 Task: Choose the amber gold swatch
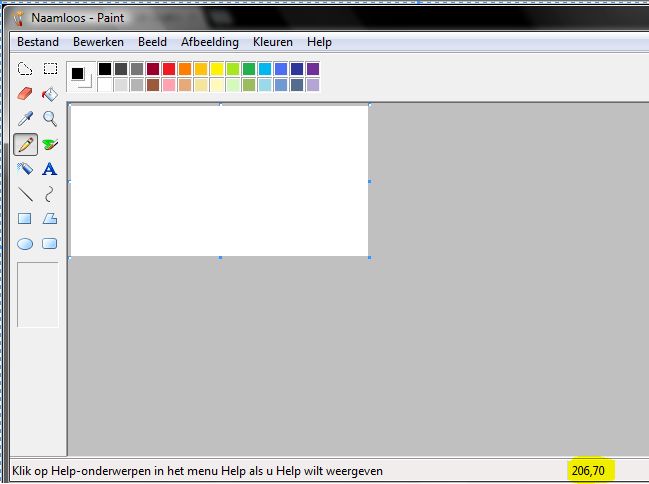tap(201, 69)
